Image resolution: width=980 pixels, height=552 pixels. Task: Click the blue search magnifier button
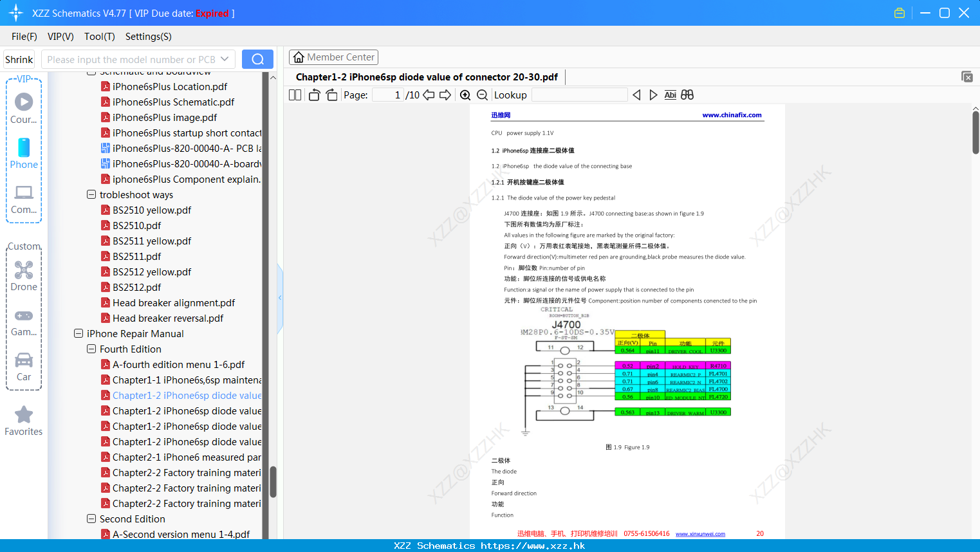click(x=257, y=59)
